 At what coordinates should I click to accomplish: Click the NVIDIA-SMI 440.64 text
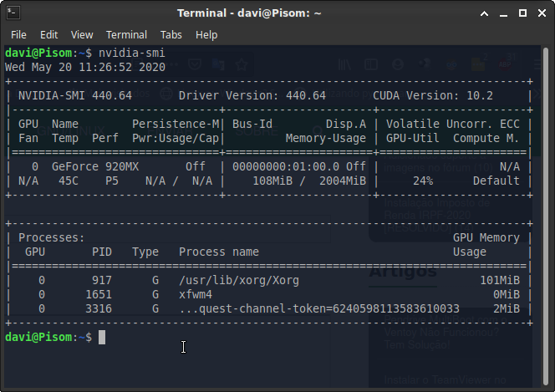[x=75, y=95]
